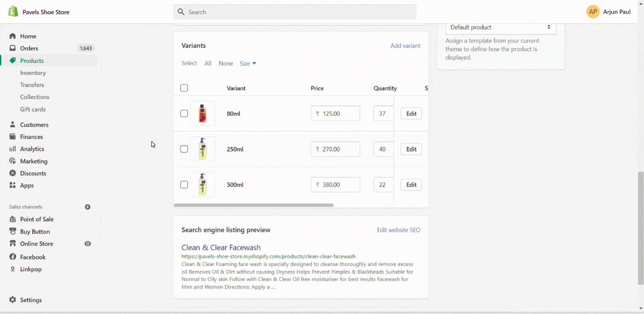Click the 80ml price field
Viewport: 644px width, 314px height.
335,113
